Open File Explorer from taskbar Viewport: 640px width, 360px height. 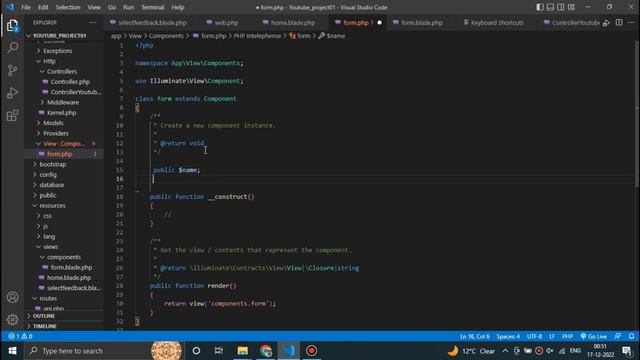point(242,351)
